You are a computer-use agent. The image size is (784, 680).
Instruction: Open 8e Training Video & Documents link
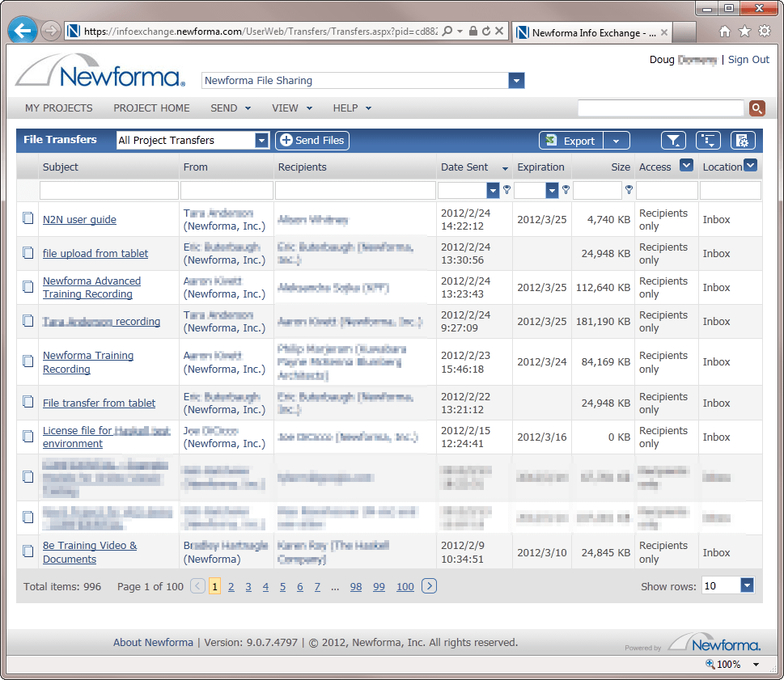90,552
